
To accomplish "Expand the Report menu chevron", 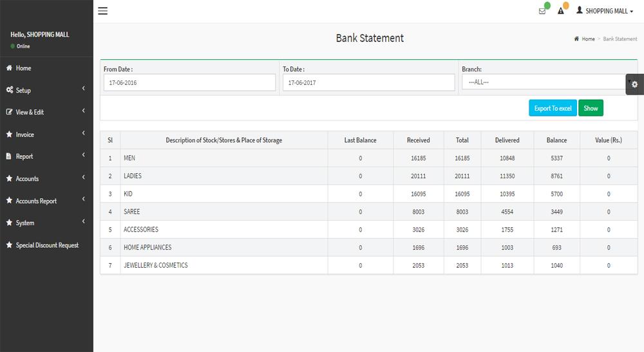I will (83, 154).
